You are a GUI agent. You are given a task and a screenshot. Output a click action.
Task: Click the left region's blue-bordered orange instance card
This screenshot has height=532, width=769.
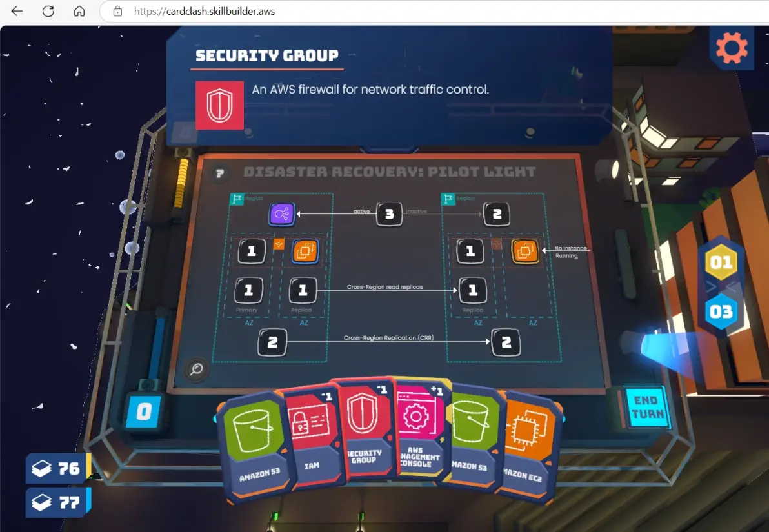click(x=305, y=251)
